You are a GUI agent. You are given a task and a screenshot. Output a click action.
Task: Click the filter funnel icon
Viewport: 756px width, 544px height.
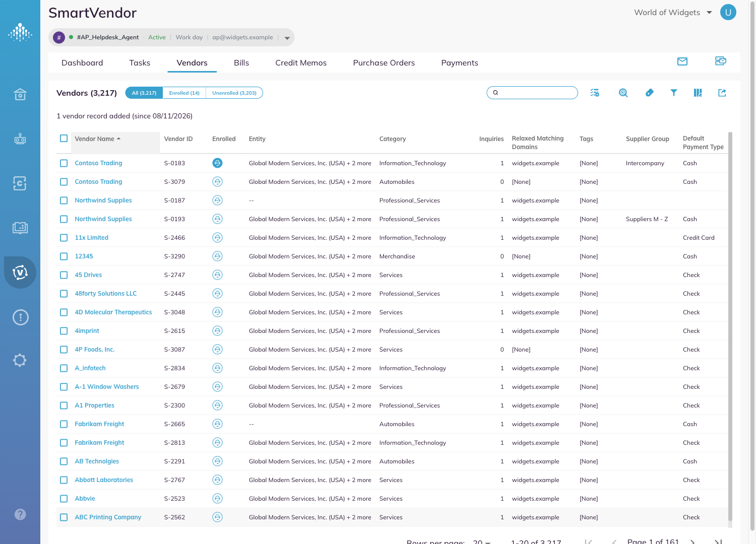674,93
